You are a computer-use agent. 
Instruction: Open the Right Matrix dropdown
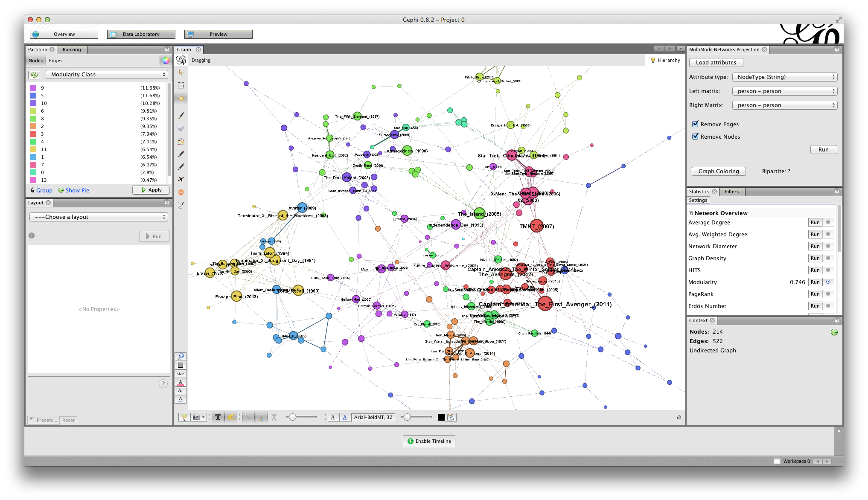(785, 105)
